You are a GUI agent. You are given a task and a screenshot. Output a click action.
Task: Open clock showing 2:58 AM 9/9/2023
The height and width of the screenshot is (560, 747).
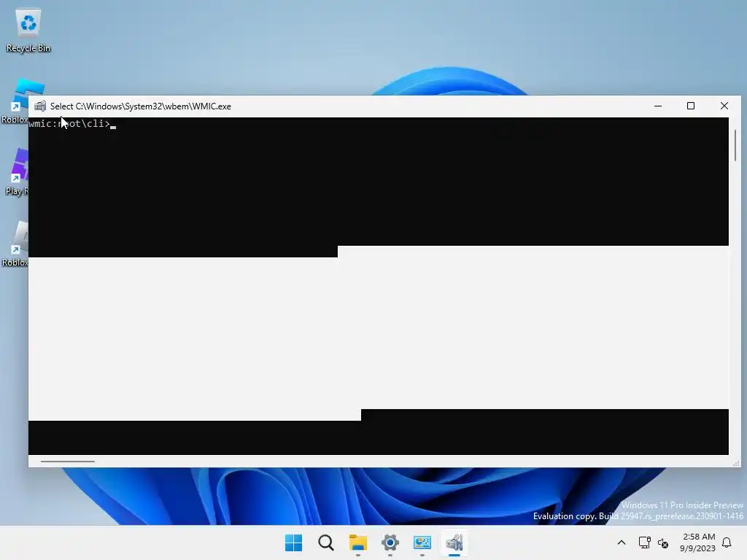tap(698, 542)
